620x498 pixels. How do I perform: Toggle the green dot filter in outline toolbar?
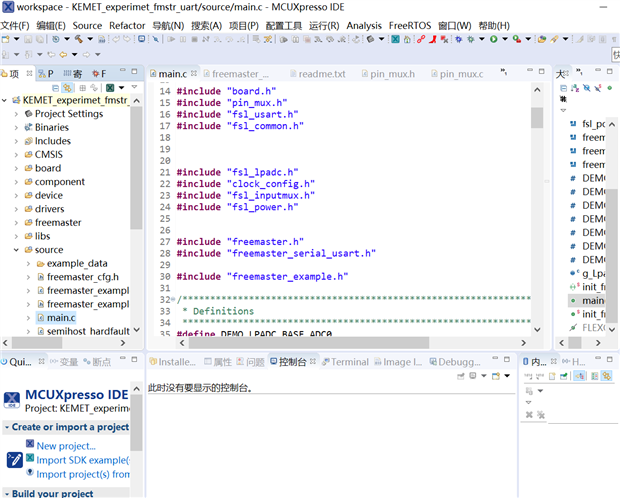point(610,88)
